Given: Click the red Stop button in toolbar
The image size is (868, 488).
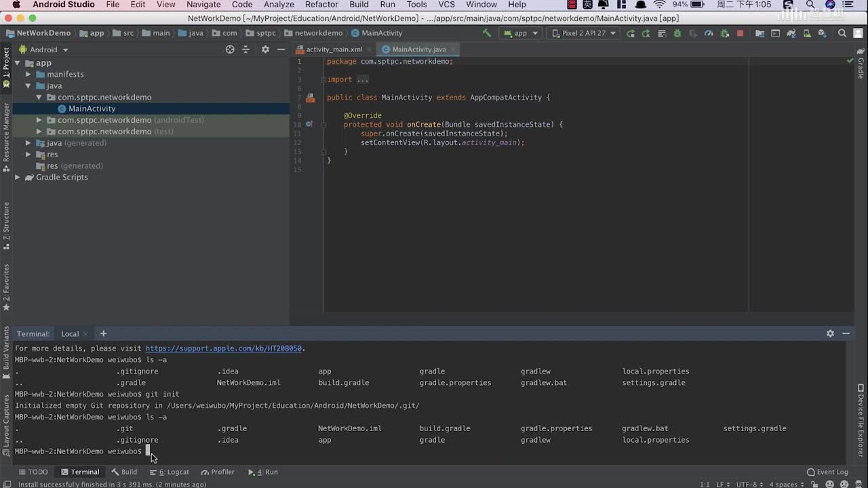Looking at the screenshot, I should pos(740,33).
